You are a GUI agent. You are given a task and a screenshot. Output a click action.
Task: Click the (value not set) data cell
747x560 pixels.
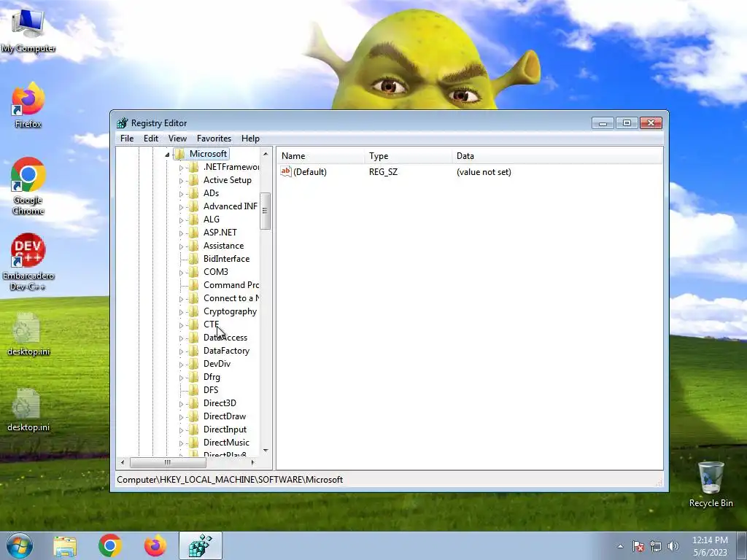coord(484,172)
